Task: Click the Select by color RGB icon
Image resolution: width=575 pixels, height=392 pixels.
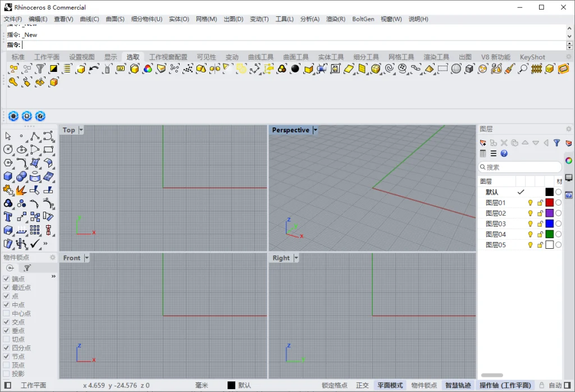Action: tap(148, 69)
